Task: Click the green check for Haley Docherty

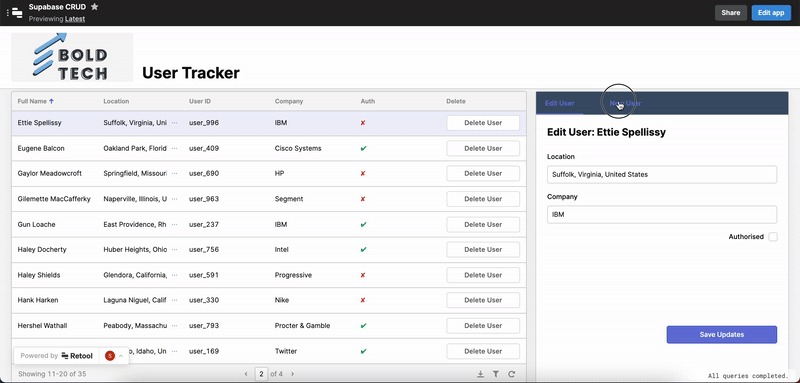Action: [x=363, y=249]
